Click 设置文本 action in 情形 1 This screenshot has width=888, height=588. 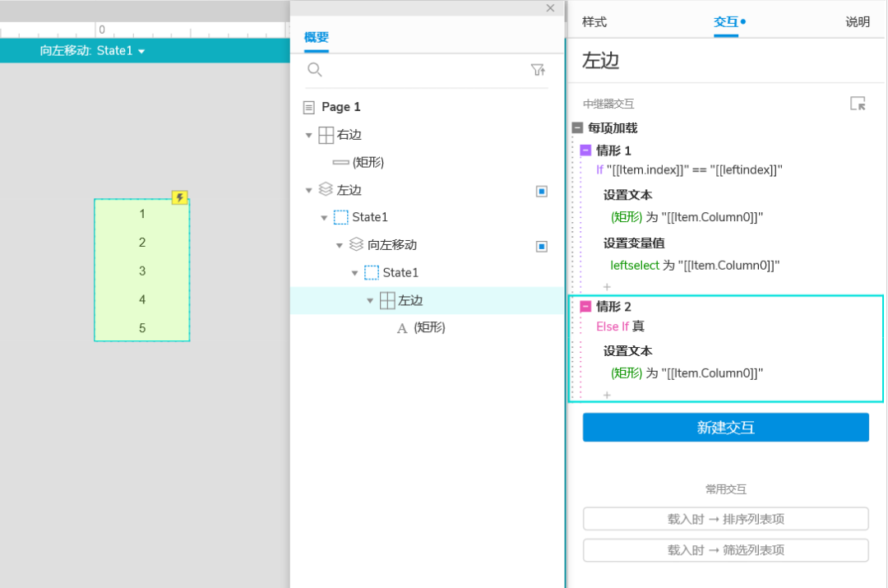click(x=627, y=195)
